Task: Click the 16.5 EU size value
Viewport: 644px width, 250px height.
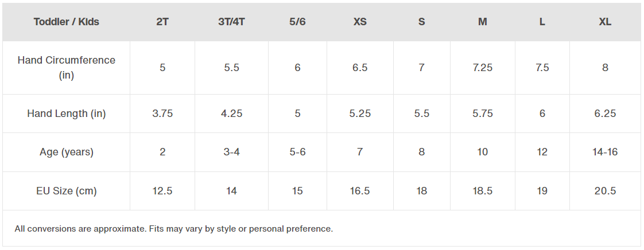Action: [x=360, y=191]
